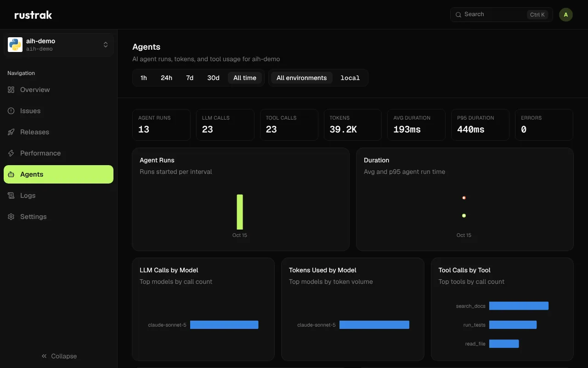Click the Overview grid icon in the sidebar
Viewport: 588px width, 368px height.
11,90
